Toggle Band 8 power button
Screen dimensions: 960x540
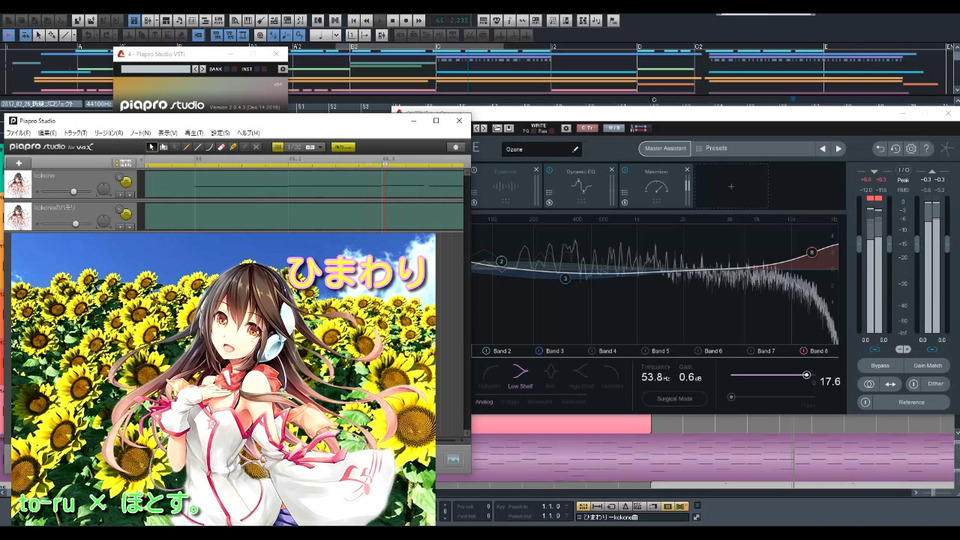click(x=803, y=351)
